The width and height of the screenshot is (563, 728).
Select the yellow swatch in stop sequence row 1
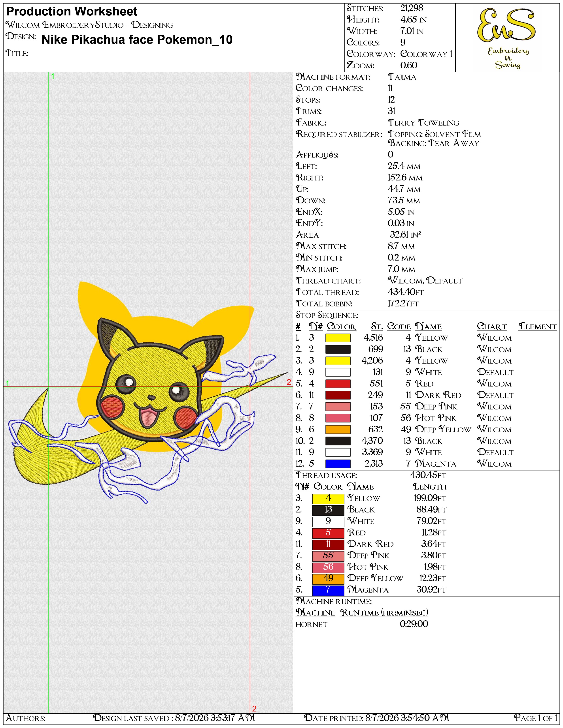[x=338, y=338]
